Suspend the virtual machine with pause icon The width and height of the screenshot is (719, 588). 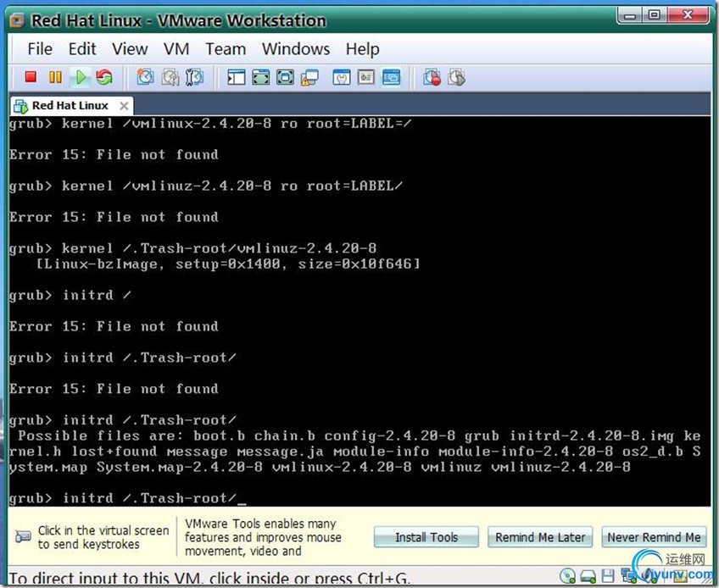pos(55,77)
